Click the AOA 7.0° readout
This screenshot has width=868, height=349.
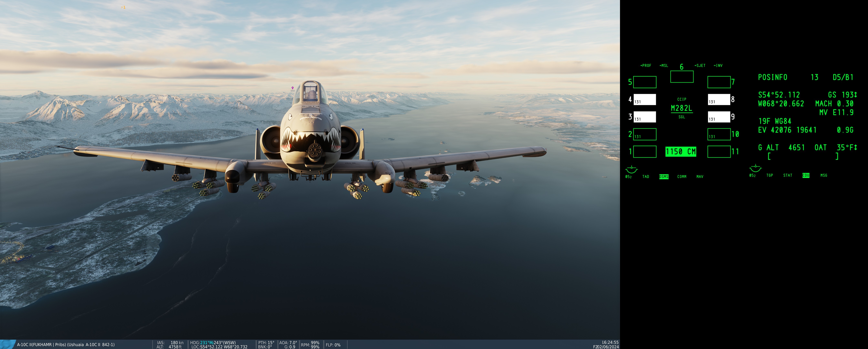point(288,343)
